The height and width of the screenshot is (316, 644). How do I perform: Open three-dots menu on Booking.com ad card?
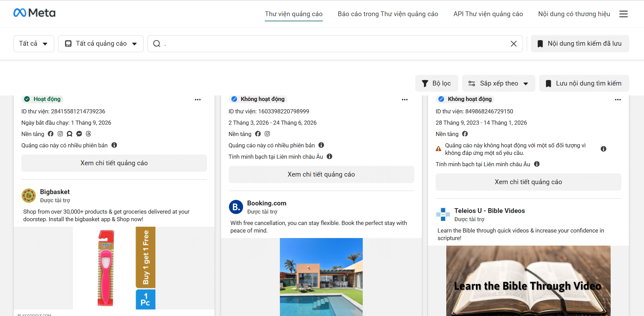point(405,100)
